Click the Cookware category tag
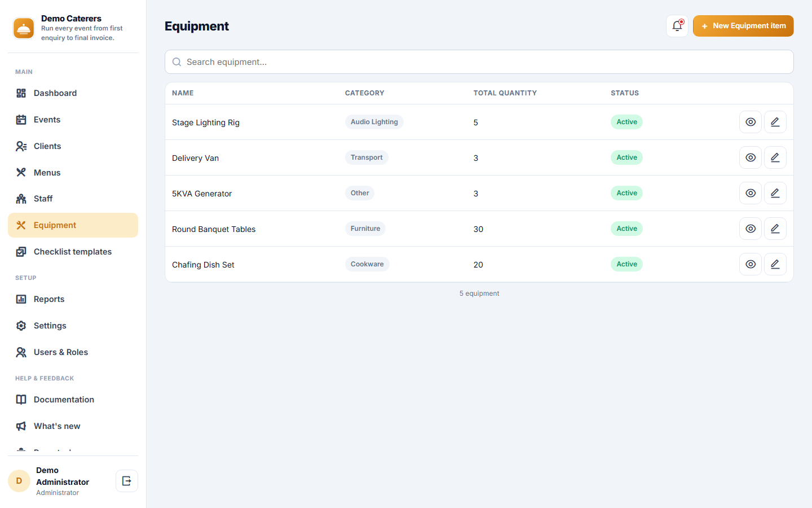 pyautogui.click(x=367, y=264)
